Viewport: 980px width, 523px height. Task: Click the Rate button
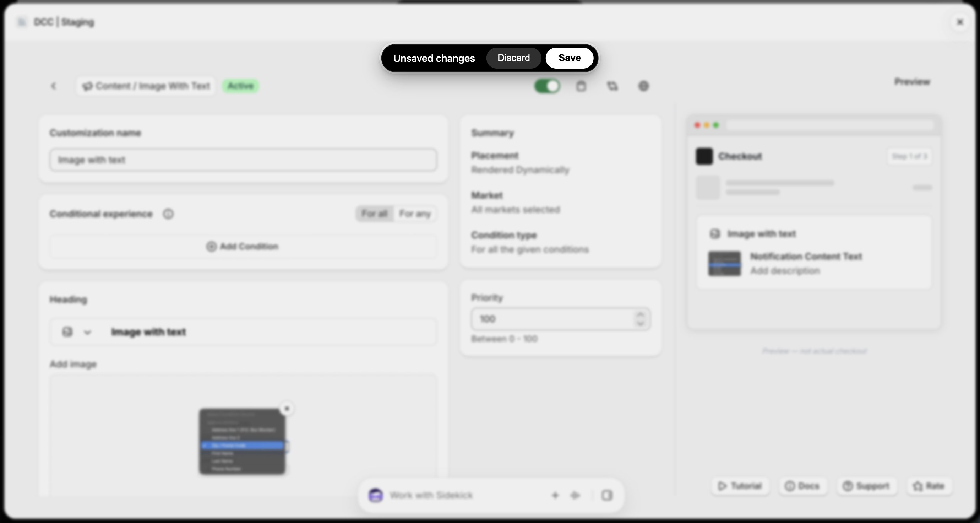[929, 486]
